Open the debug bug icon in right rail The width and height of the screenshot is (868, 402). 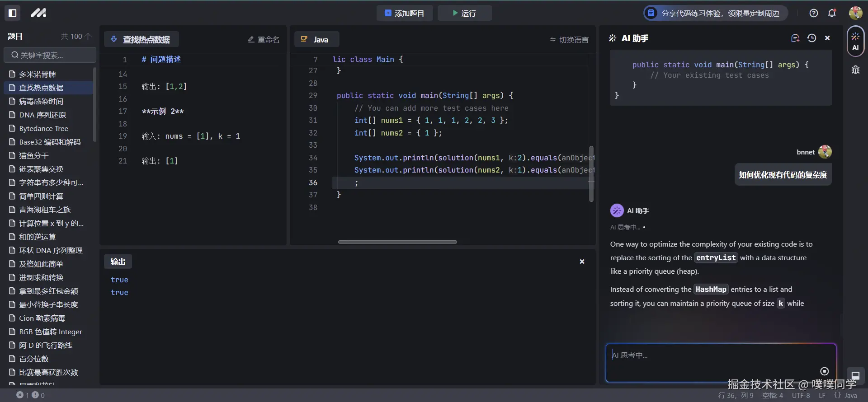coord(855,70)
